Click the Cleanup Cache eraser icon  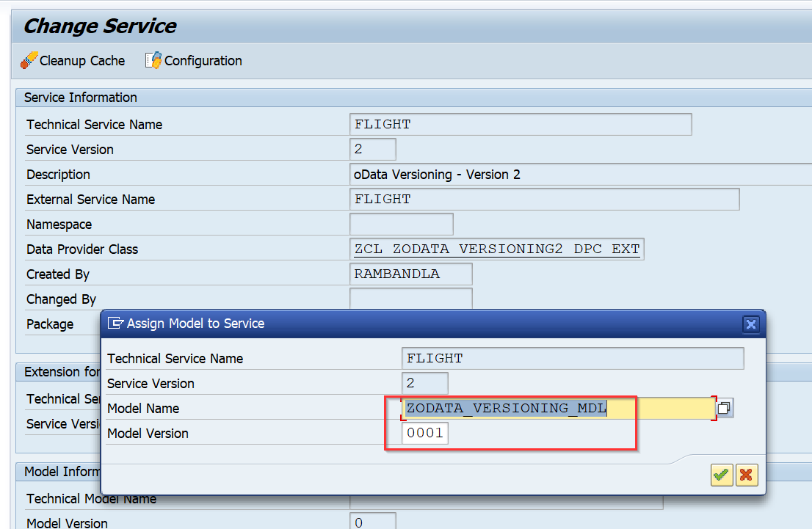coord(29,61)
